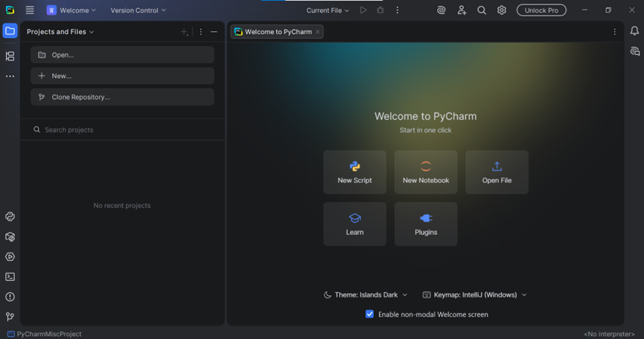Click the <No interpreter> status bar widget

[609, 334]
